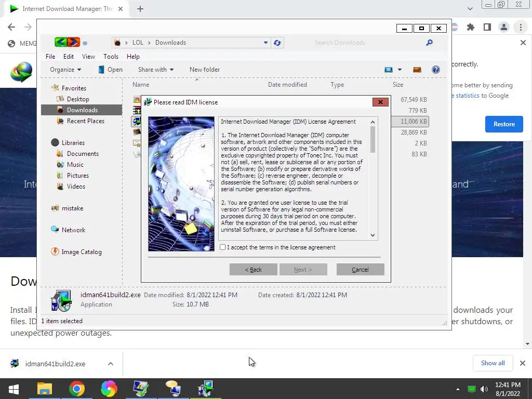Open Documents library in sidebar
The height and width of the screenshot is (399, 532).
coord(83,154)
